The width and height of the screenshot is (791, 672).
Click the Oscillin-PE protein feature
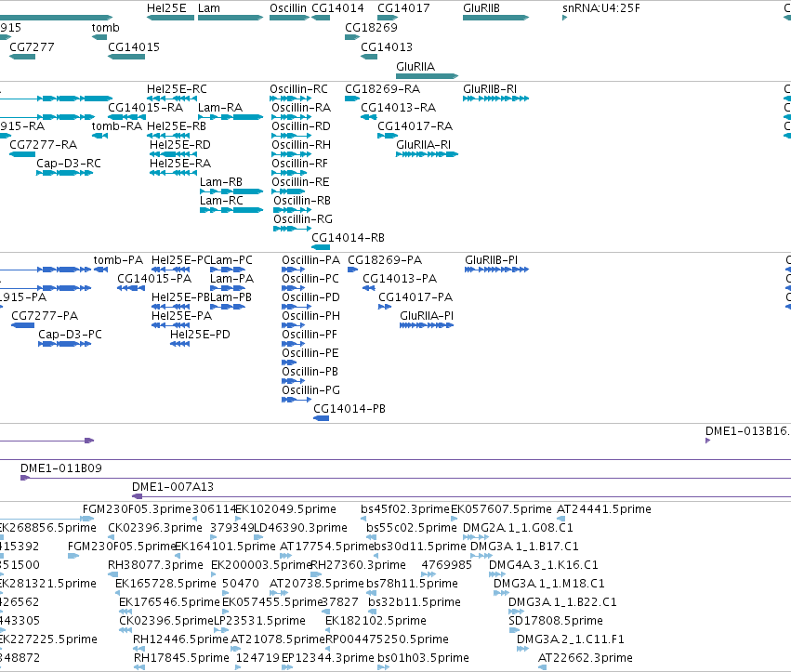tap(289, 362)
